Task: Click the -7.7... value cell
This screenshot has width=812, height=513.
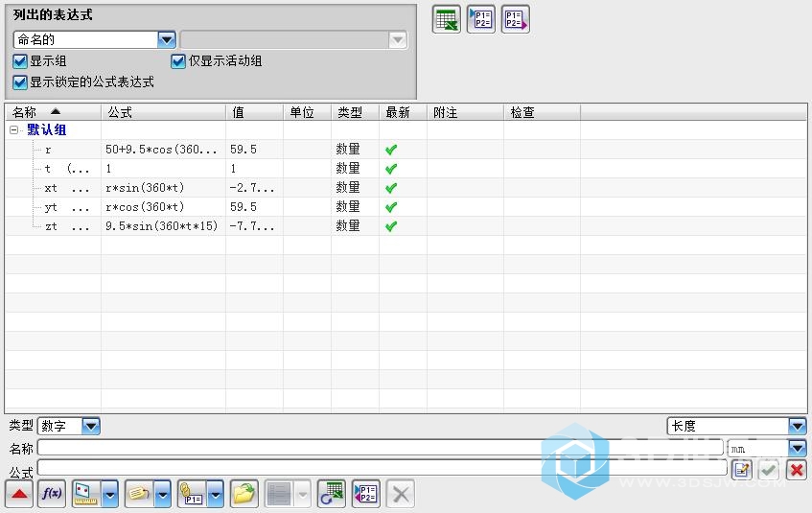Action: coord(252,226)
